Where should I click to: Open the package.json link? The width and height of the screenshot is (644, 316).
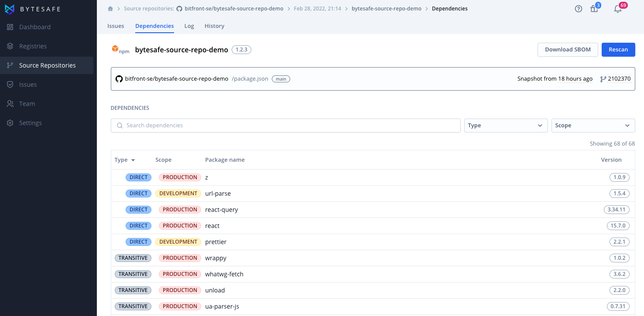(250, 78)
